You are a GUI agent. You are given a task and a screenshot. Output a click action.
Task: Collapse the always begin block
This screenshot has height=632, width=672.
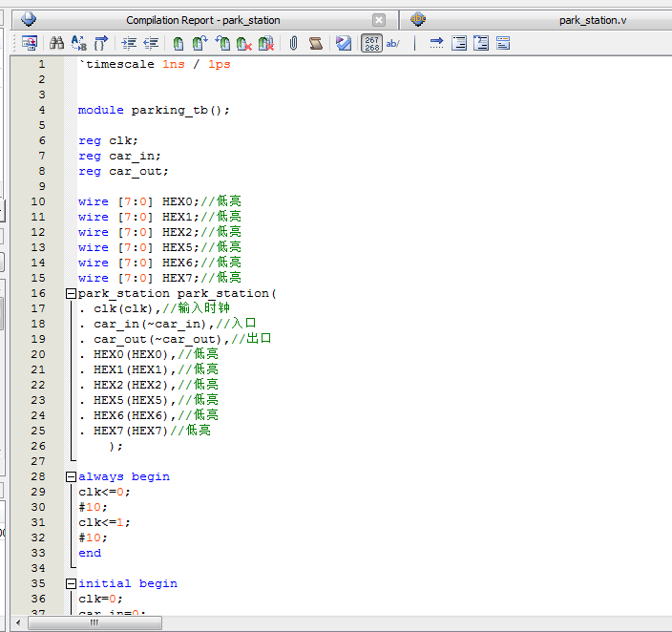pos(71,477)
